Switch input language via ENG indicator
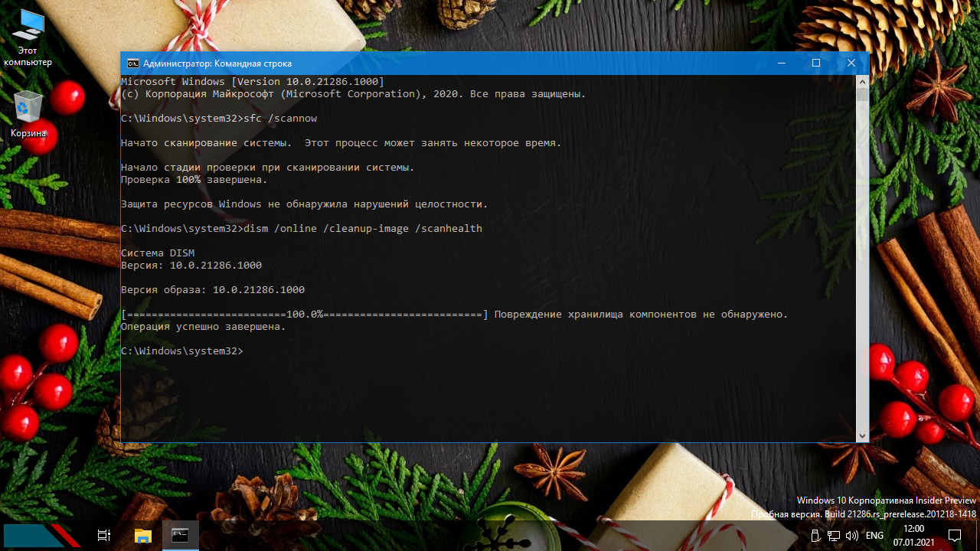The width and height of the screenshot is (980, 551). (x=874, y=536)
